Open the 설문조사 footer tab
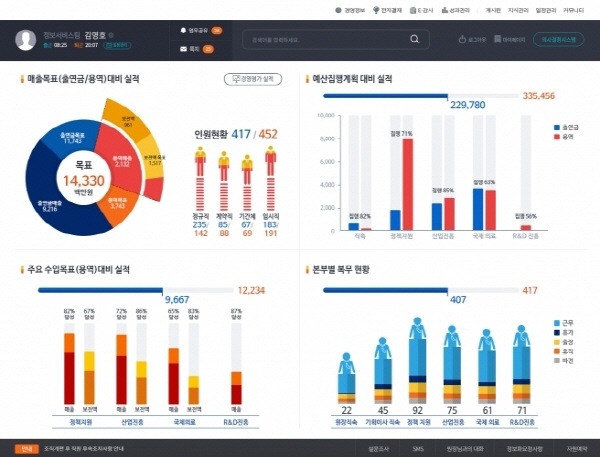 pyautogui.click(x=378, y=449)
